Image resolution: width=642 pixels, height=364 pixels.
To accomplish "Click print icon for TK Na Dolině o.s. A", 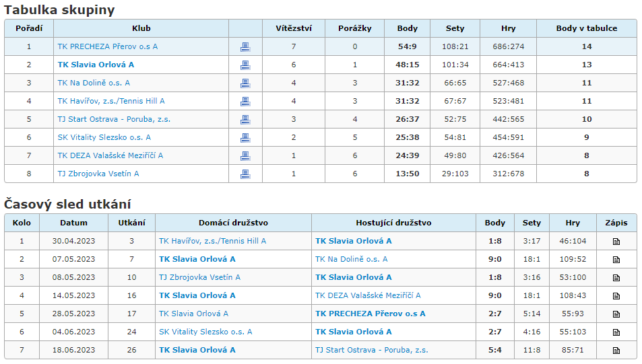I will (245, 83).
